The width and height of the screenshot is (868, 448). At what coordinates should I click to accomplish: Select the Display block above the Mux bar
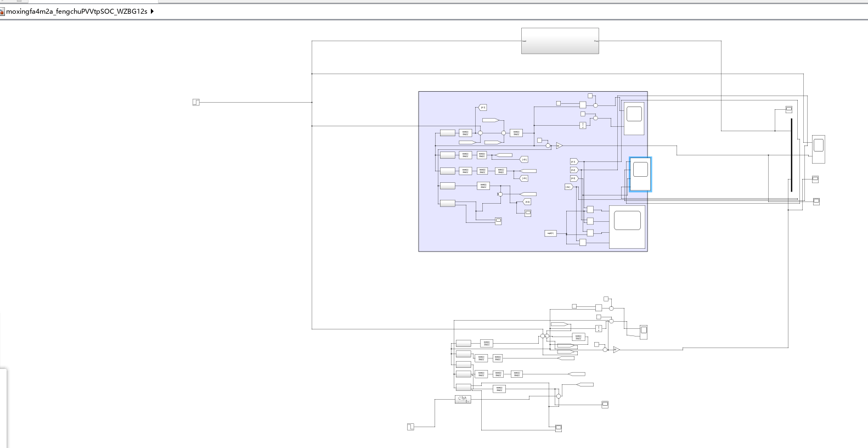coord(788,109)
